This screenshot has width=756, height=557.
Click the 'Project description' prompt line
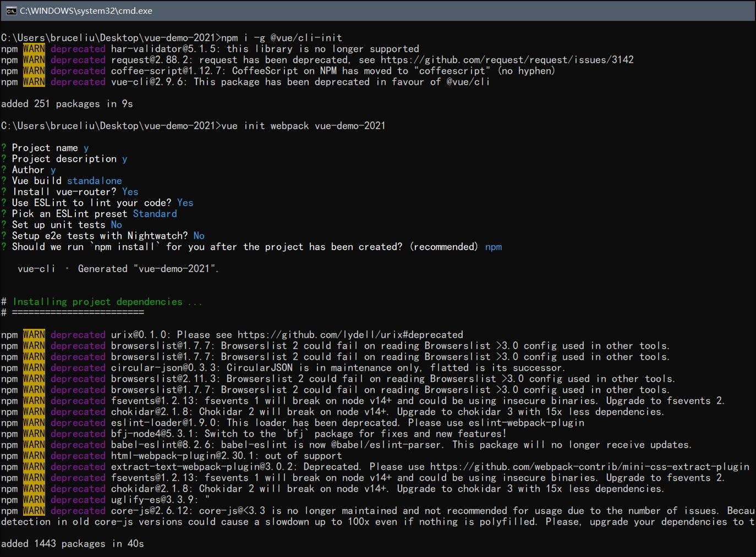pyautogui.click(x=64, y=159)
